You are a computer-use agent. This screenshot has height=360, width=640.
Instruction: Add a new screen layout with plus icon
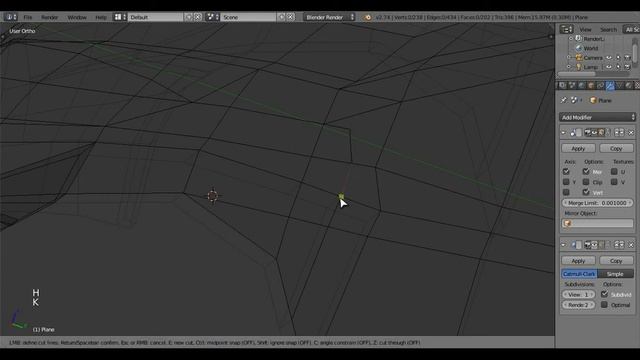click(189, 17)
